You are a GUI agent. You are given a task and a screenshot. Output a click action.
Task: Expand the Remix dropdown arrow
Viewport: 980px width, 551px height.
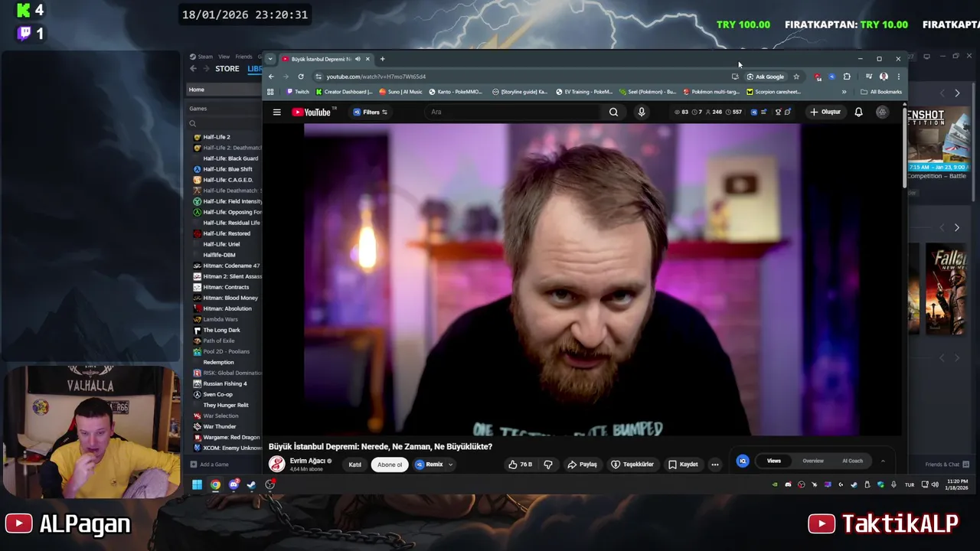(x=450, y=465)
